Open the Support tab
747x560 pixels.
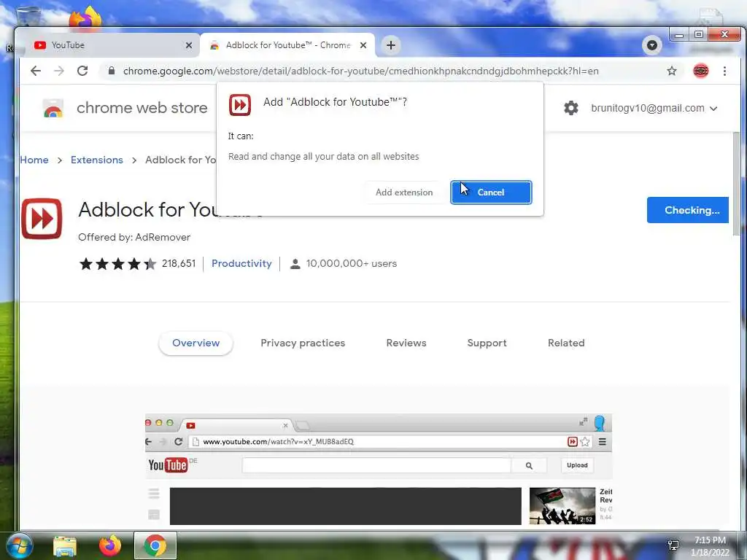(487, 343)
